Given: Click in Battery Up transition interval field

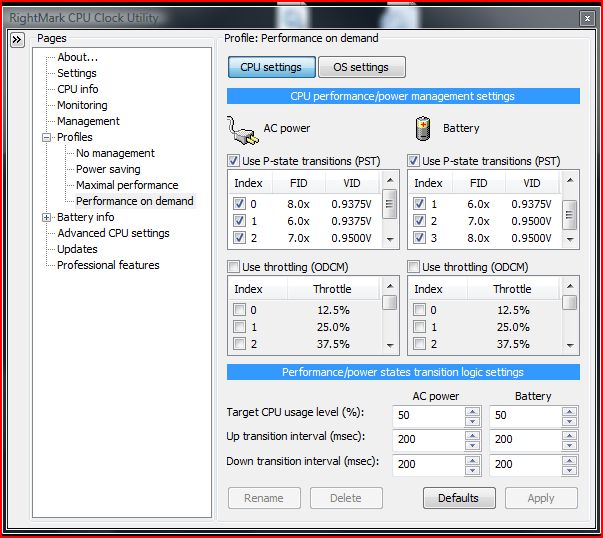Looking at the screenshot, I should click(526, 440).
